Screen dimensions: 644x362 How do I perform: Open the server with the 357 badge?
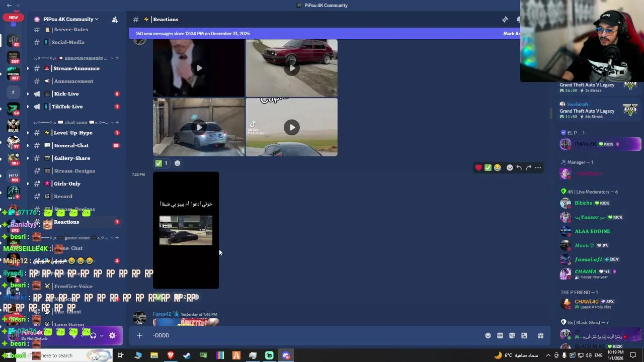(x=14, y=74)
